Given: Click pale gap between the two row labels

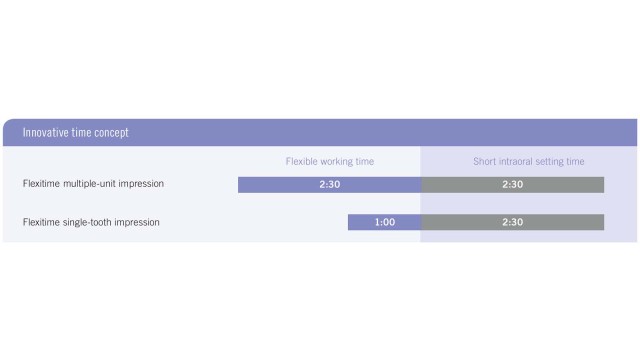Looking at the screenshot, I should (x=93, y=203).
